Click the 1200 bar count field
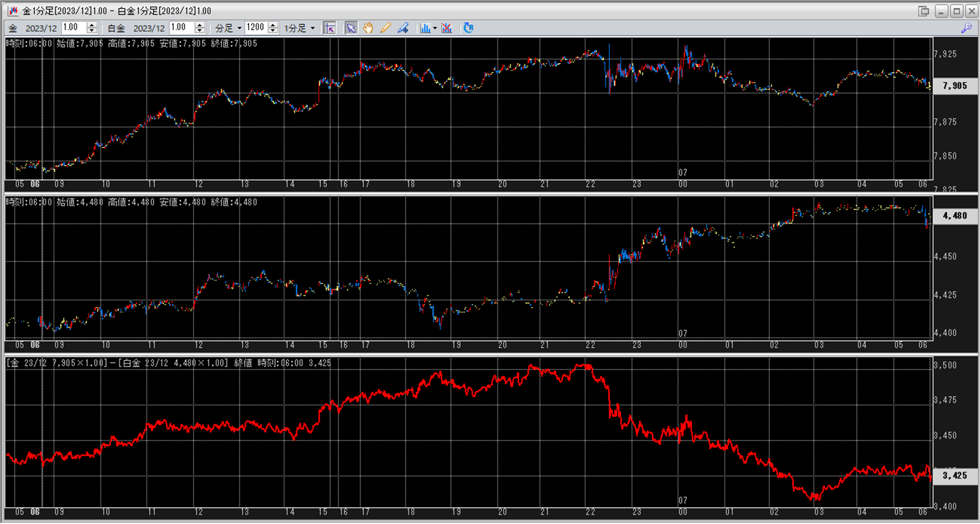Viewport: 980px width, 524px height. pos(256,28)
